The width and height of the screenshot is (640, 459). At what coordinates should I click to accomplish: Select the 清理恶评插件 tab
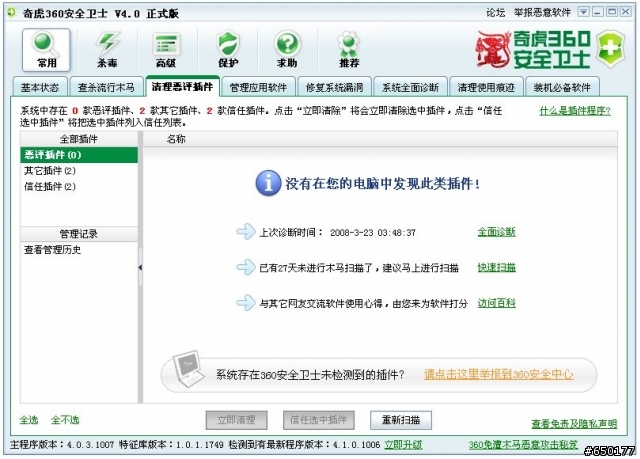(x=182, y=86)
